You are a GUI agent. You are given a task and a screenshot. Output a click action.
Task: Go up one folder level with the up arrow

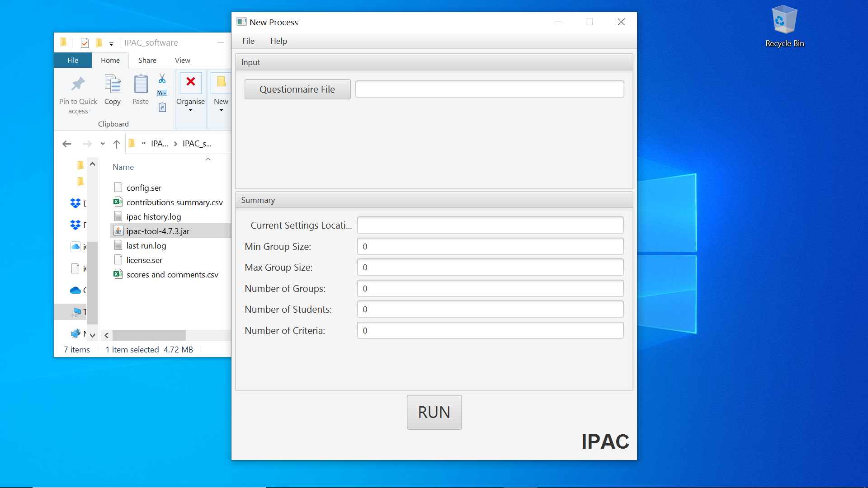(116, 144)
